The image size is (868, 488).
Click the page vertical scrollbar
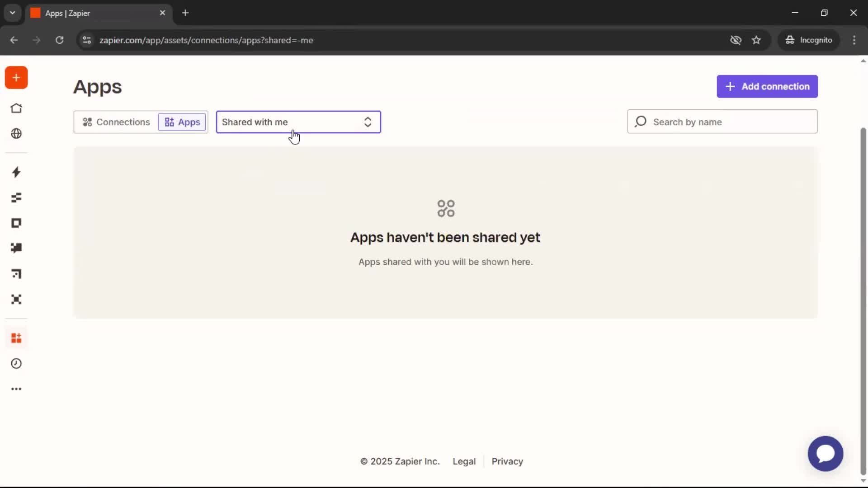863,300
